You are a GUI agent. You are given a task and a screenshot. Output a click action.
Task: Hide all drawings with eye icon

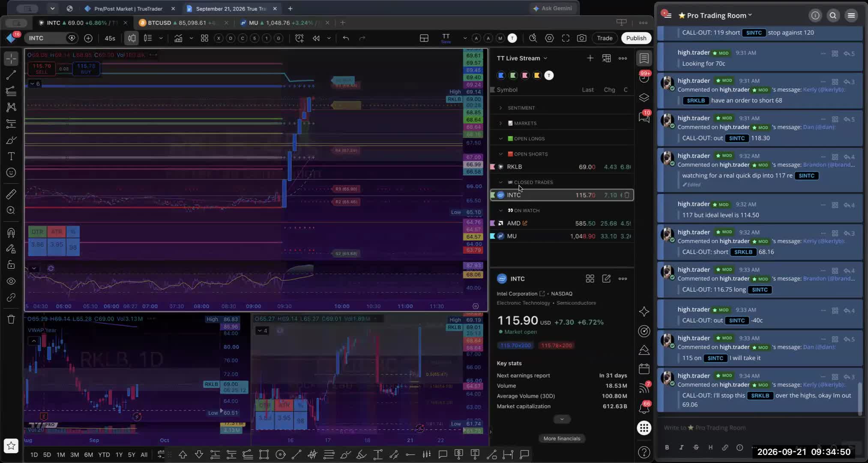11,281
